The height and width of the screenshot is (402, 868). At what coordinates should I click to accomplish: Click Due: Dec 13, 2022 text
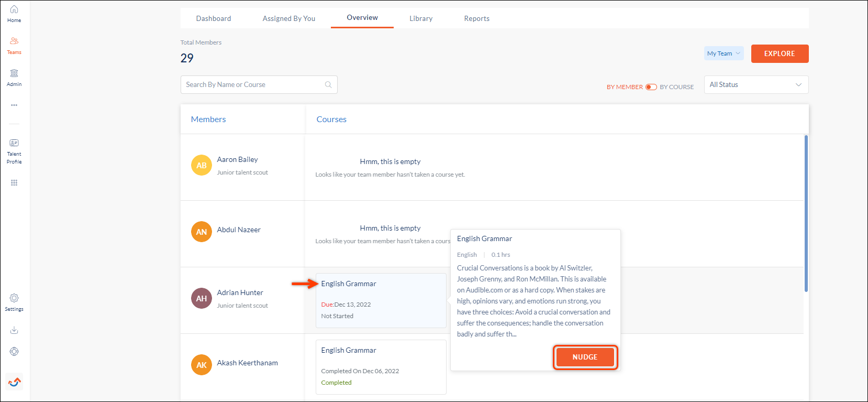point(346,305)
